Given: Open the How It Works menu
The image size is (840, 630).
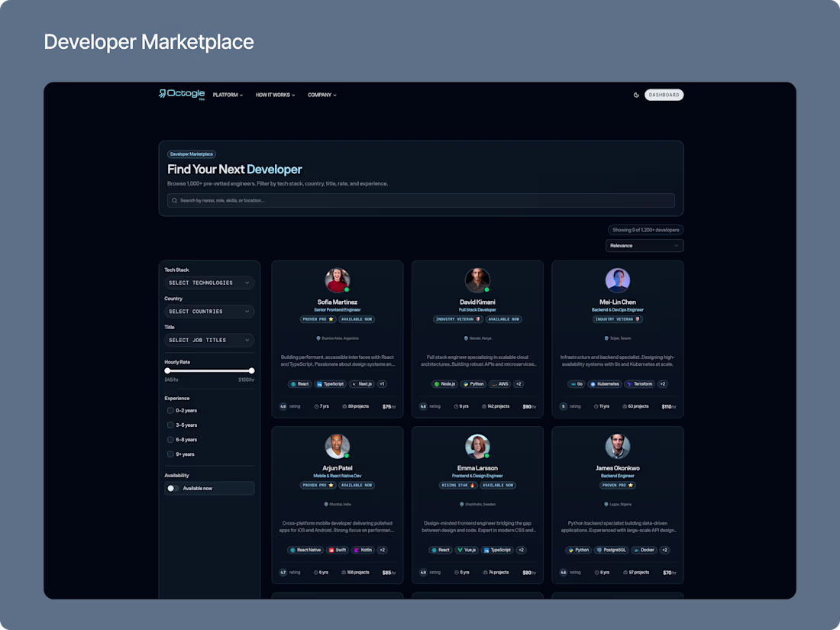Looking at the screenshot, I should (x=276, y=95).
